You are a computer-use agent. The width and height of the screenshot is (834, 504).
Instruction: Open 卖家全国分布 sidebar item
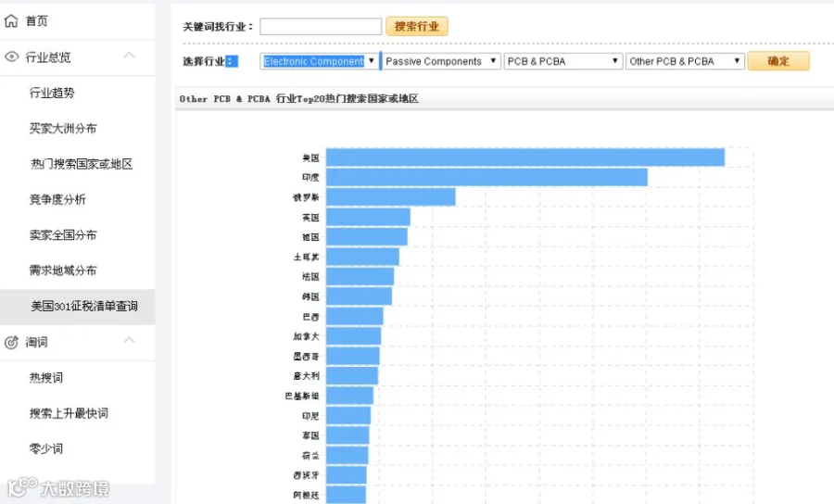pyautogui.click(x=63, y=235)
